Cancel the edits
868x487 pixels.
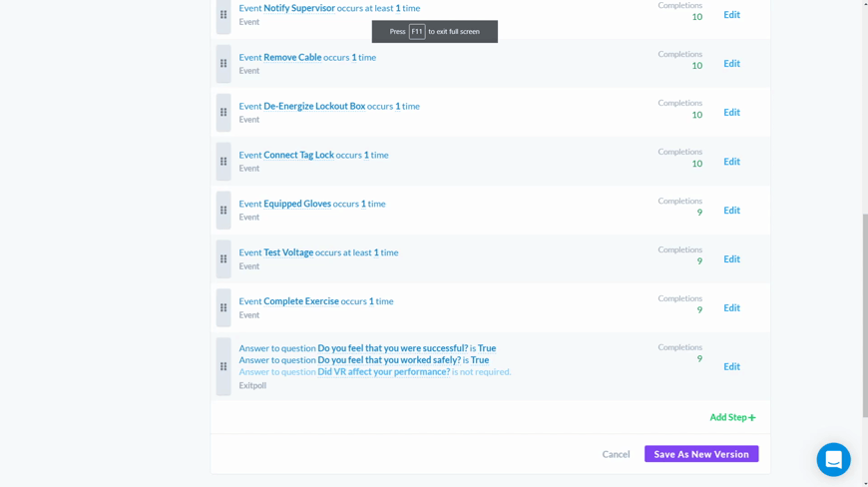pos(616,454)
